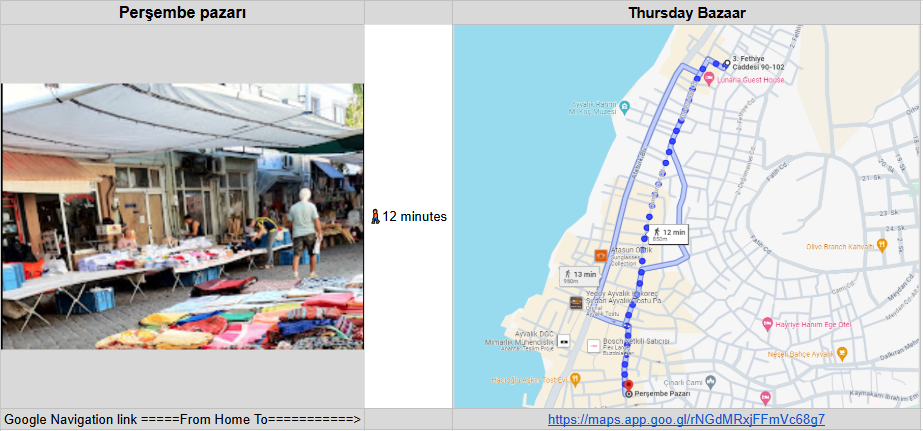
Task: Select the red Perşembe Pazarı destination pin
Action: click(x=627, y=386)
